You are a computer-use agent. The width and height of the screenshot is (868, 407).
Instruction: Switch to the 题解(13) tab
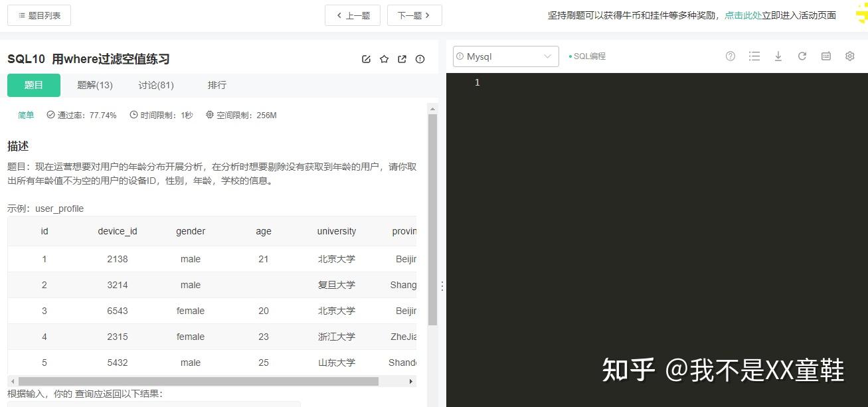click(95, 85)
